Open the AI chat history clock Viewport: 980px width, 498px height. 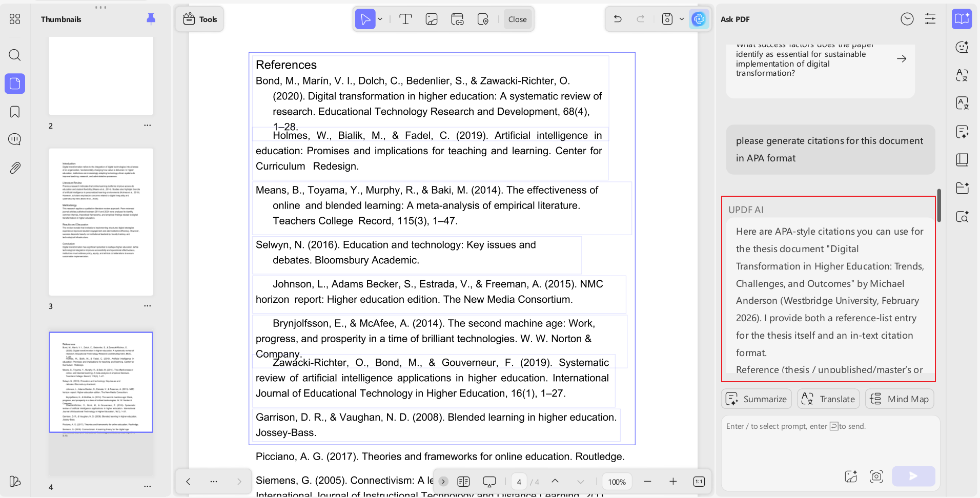907,19
